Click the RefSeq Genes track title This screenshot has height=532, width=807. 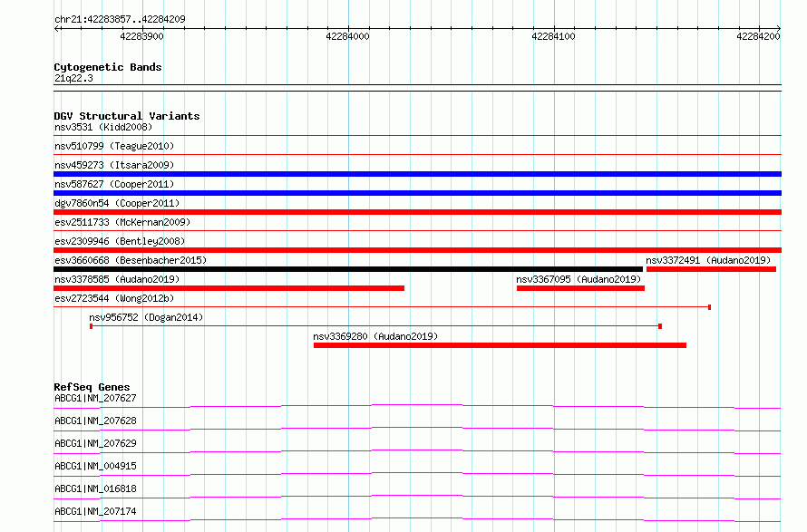[92, 387]
